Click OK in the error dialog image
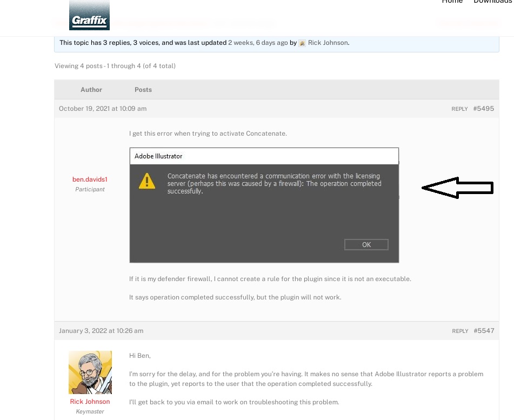The height and width of the screenshot is (420, 514). 366,244
